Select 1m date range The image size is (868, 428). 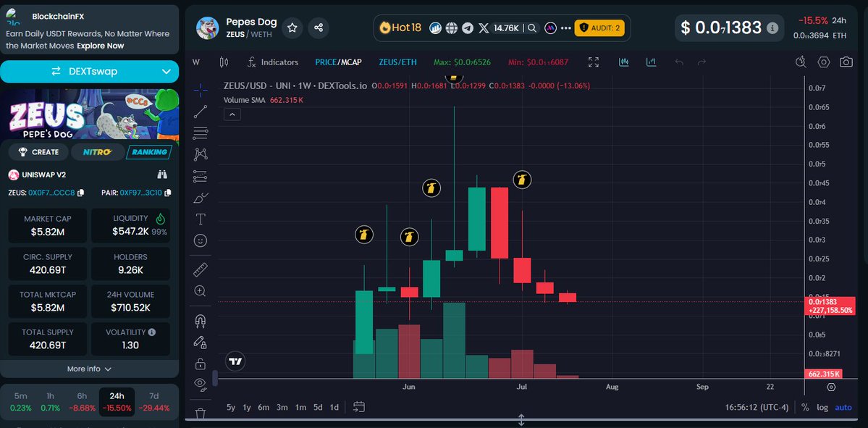pyautogui.click(x=300, y=408)
